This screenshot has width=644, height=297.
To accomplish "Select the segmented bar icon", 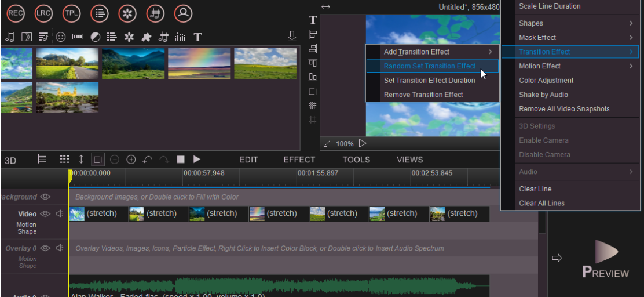I will (78, 37).
